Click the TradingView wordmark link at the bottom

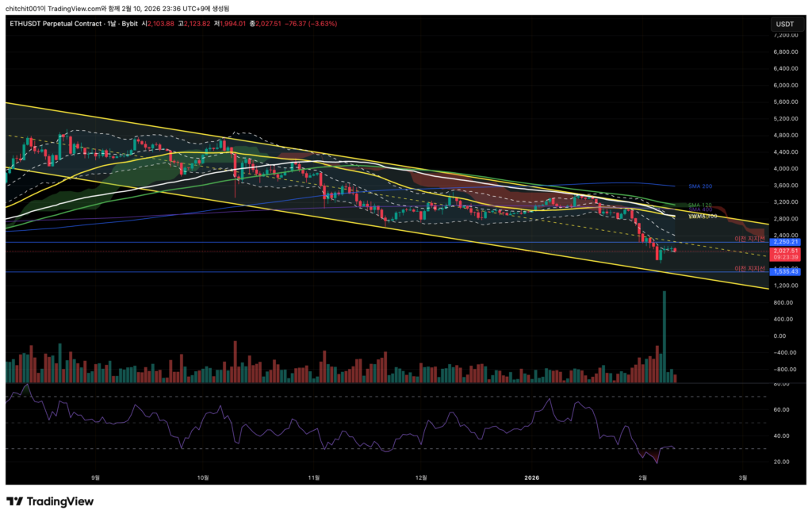click(x=60, y=501)
